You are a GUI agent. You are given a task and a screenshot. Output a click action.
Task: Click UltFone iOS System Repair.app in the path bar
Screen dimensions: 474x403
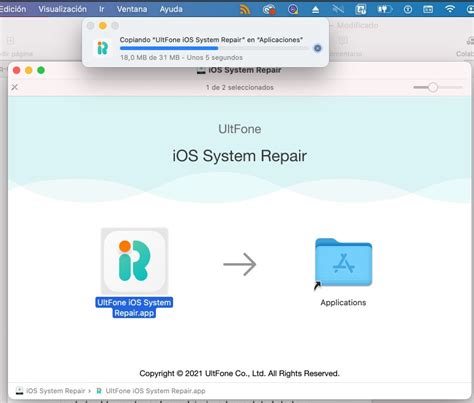point(155,391)
